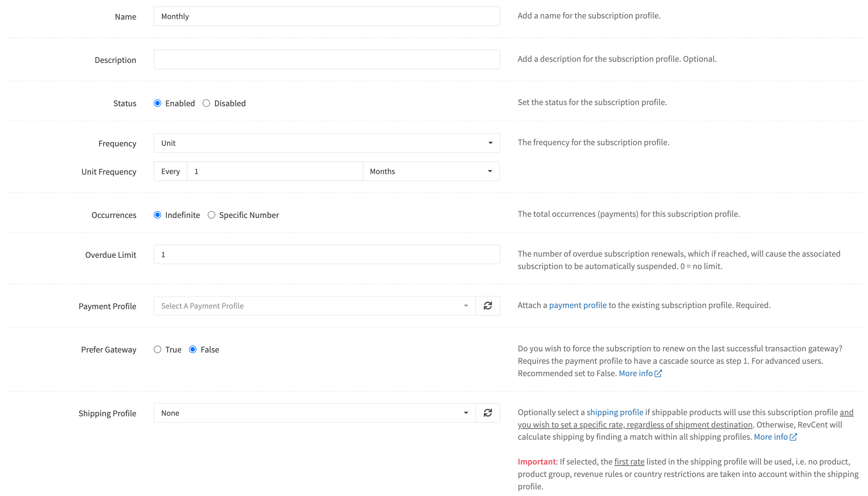Open the Months unit dropdown
This screenshot has height=496, width=868.
[431, 171]
